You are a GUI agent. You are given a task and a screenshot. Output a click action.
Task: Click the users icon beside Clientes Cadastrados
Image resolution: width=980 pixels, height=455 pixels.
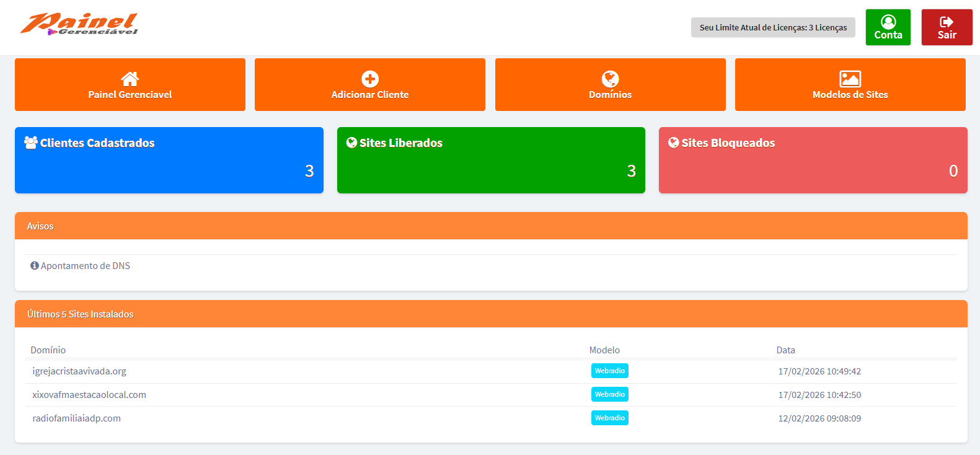(31, 143)
